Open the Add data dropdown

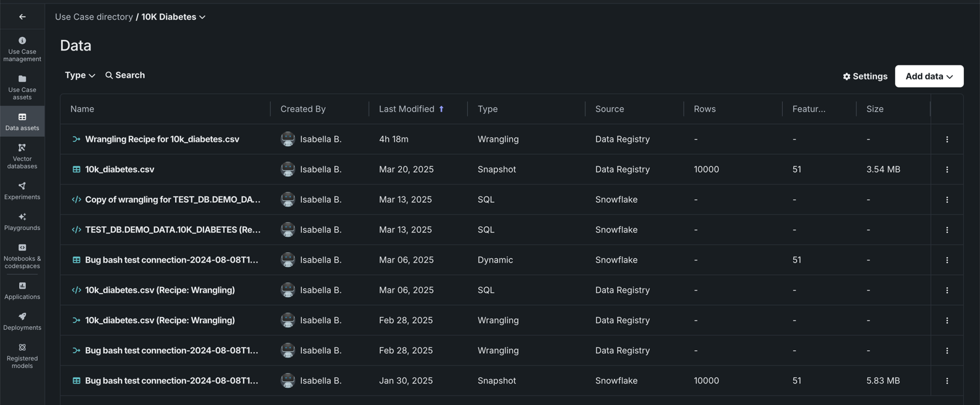coord(929,76)
